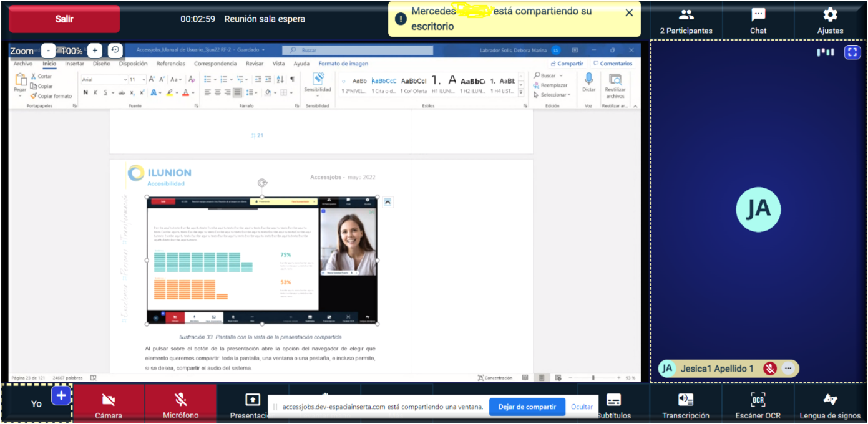Apply the yellow text highlight color
Image resolution: width=868 pixels, height=424 pixels.
tap(168, 92)
